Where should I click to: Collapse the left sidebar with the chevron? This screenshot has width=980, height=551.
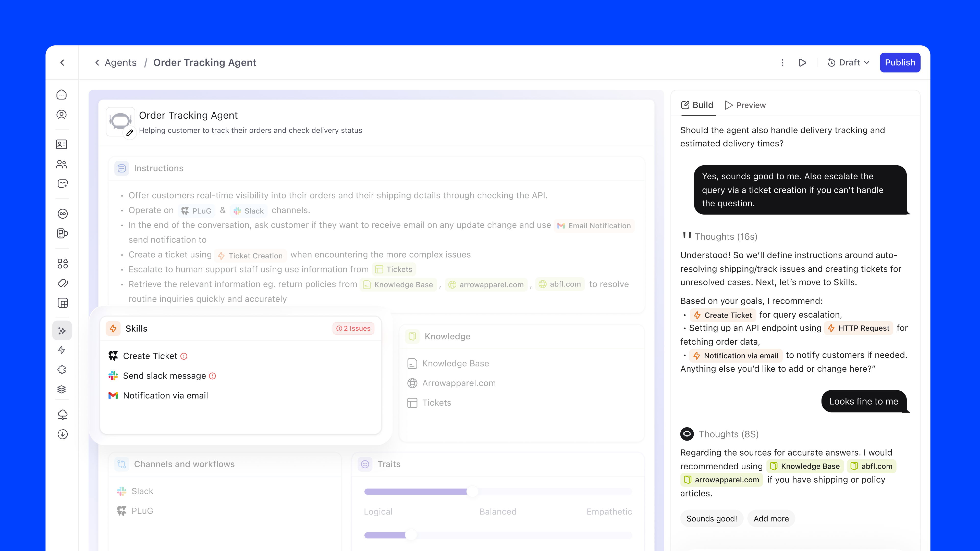(x=62, y=63)
